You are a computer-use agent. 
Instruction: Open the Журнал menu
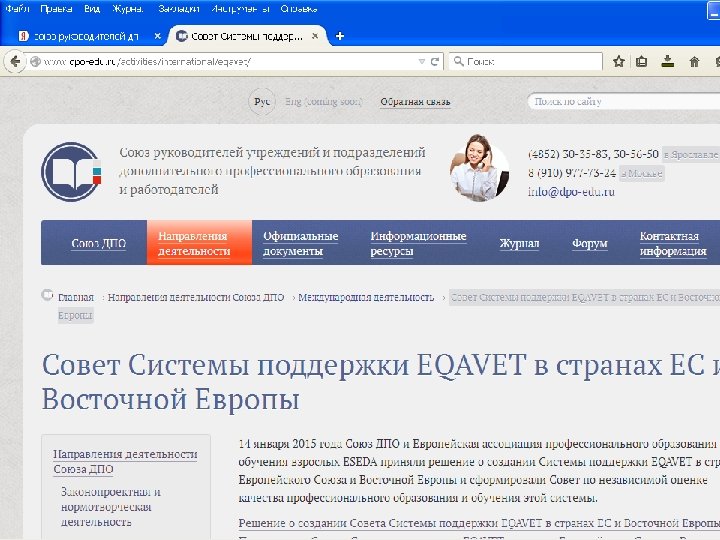pyautogui.click(x=128, y=9)
